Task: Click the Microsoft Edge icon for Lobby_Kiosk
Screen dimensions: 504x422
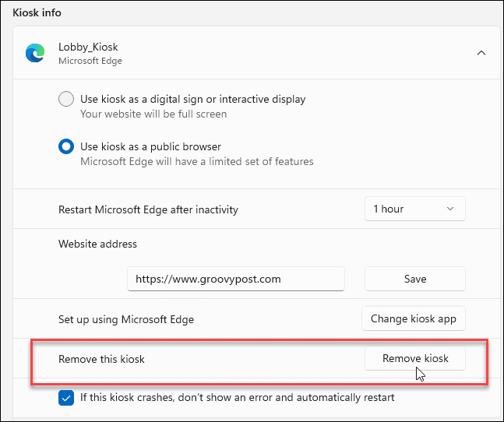Action: (x=35, y=53)
